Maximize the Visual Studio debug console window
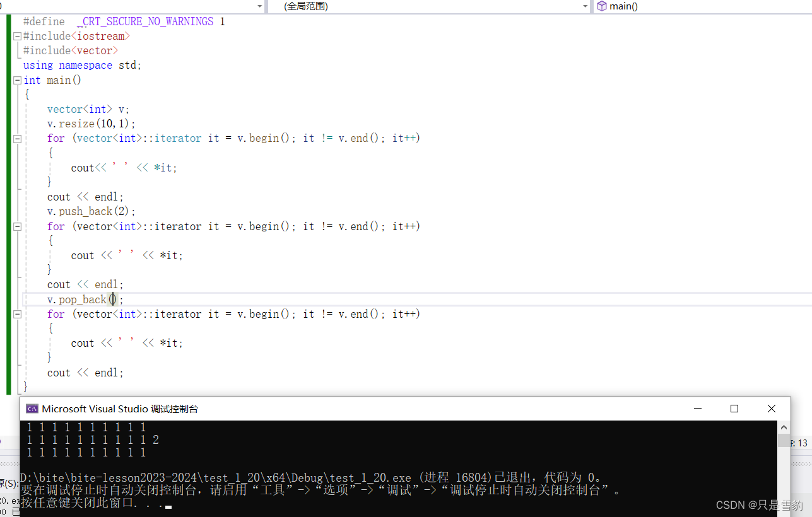 click(x=734, y=409)
